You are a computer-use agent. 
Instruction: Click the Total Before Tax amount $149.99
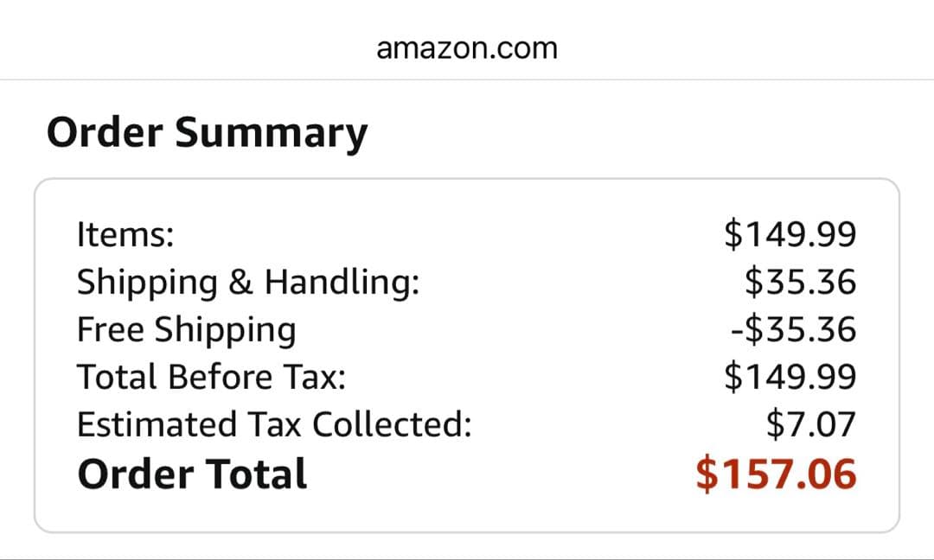coord(790,378)
